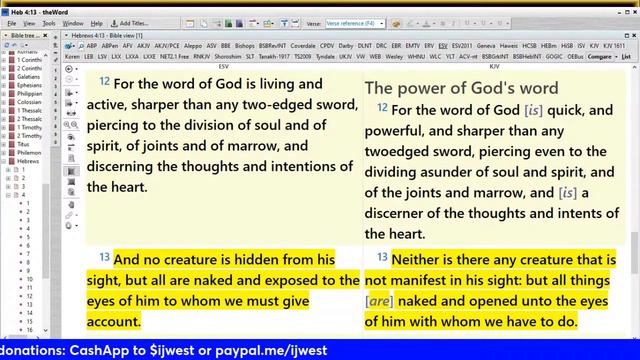Image resolution: width=640 pixels, height=360 pixels.
Task: Open Hebrews 4:13 Bible view title dropdown
Action: pos(67,36)
